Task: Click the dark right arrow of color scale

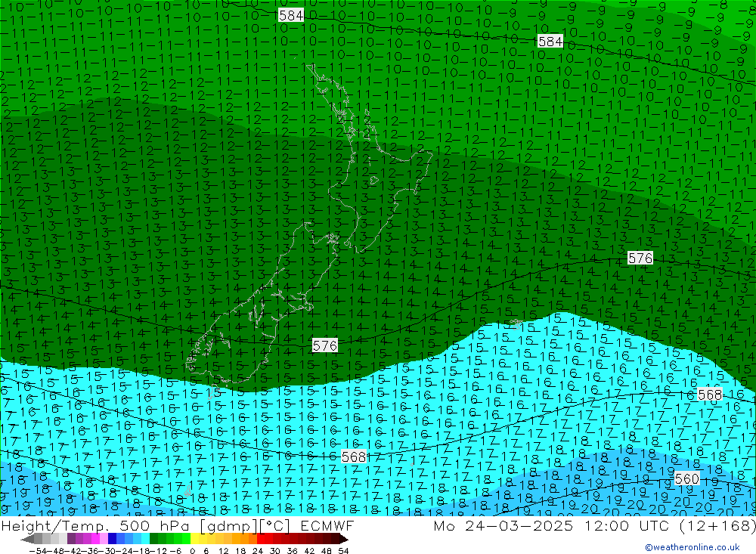Action: (x=343, y=539)
